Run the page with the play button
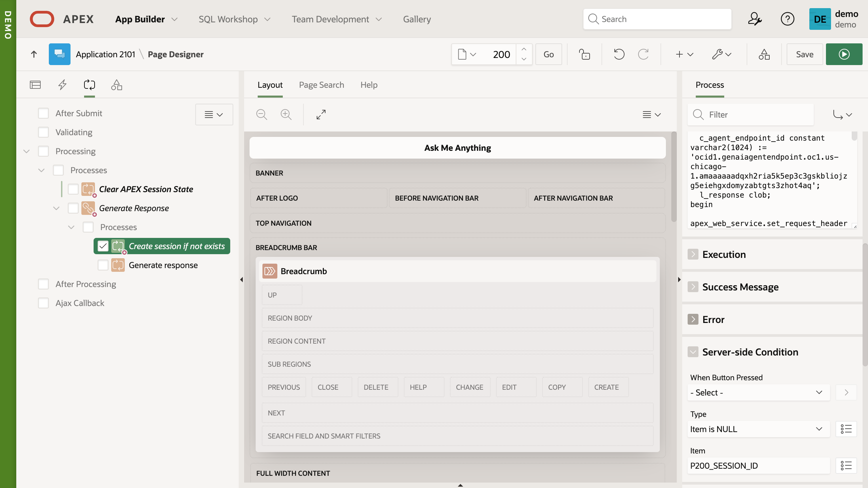Image resolution: width=868 pixels, height=488 pixels. pos(844,54)
